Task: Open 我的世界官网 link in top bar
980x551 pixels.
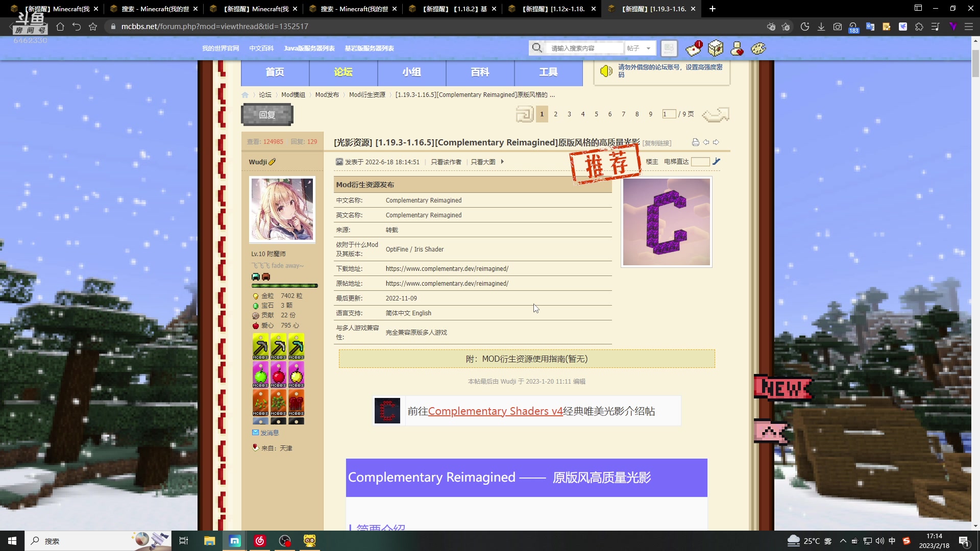Action: pos(220,48)
